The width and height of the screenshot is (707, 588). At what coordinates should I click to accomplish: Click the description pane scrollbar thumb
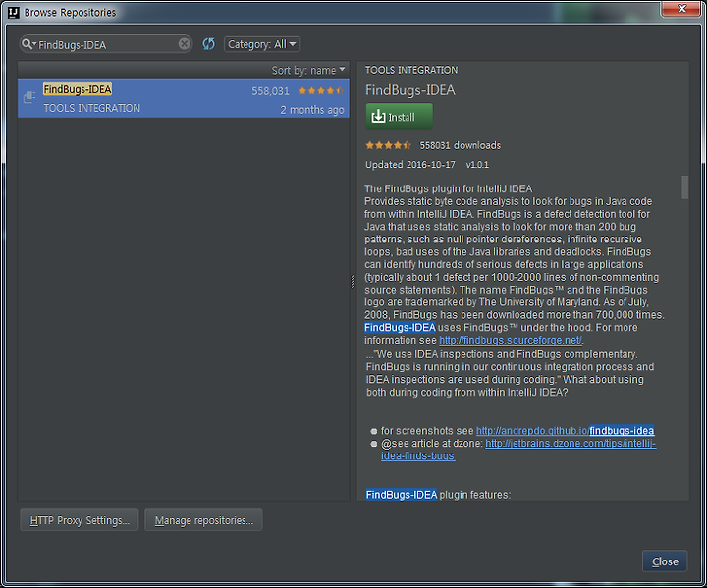[x=685, y=187]
